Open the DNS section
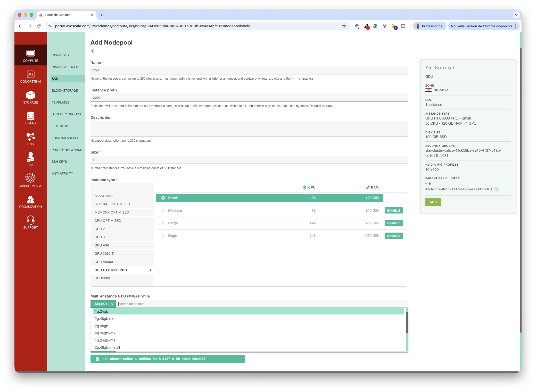 (30, 139)
